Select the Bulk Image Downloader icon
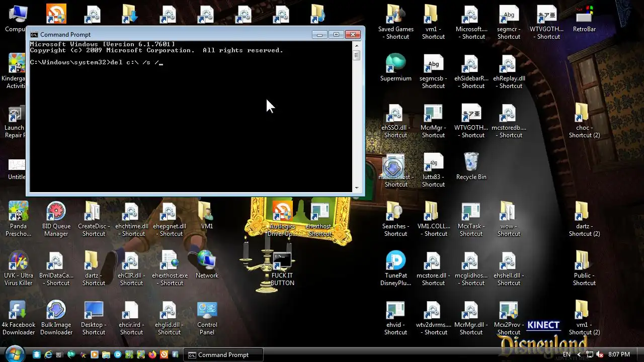The image size is (644, 362). 56,318
